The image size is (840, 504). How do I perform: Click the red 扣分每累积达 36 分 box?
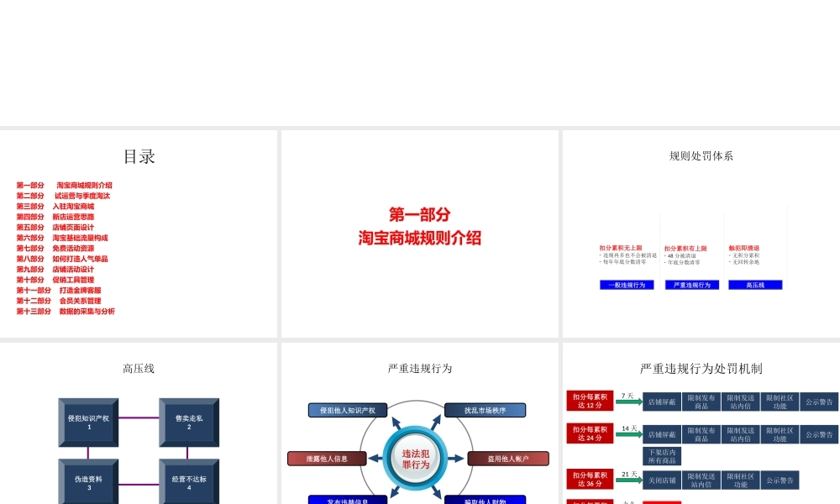[590, 480]
